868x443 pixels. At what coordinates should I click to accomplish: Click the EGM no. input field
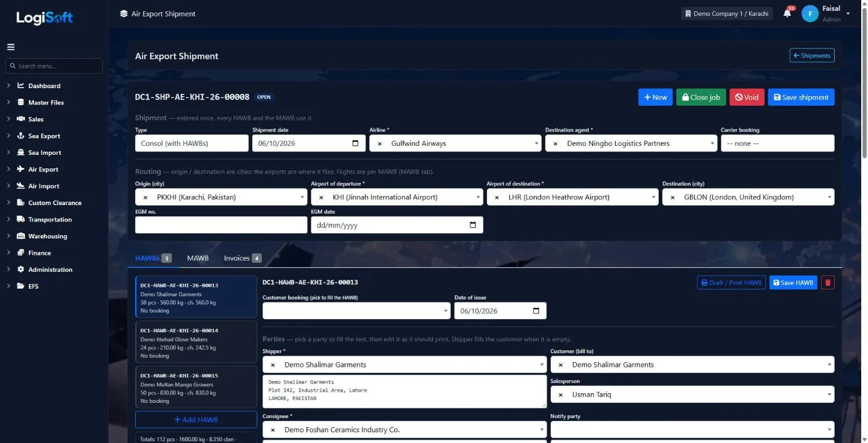point(221,225)
